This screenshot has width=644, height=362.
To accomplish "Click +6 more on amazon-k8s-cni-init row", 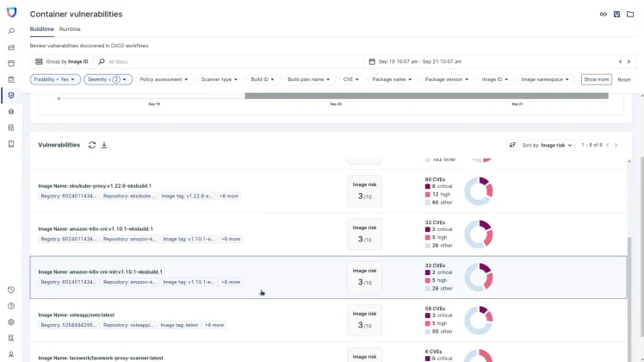I will (231, 282).
